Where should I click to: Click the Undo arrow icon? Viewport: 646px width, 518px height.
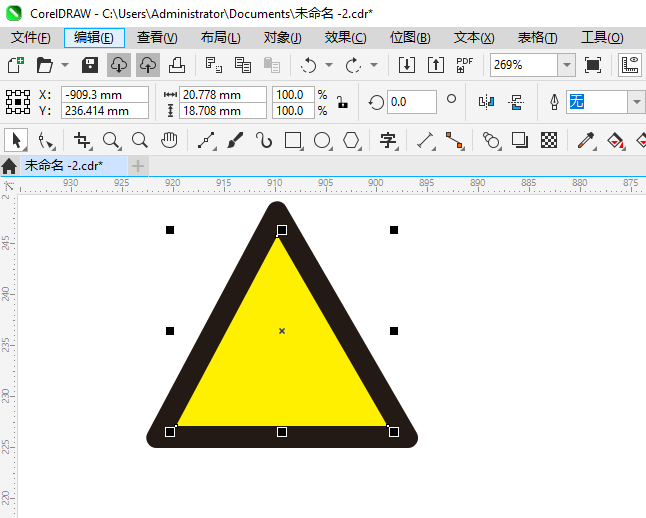click(309, 65)
